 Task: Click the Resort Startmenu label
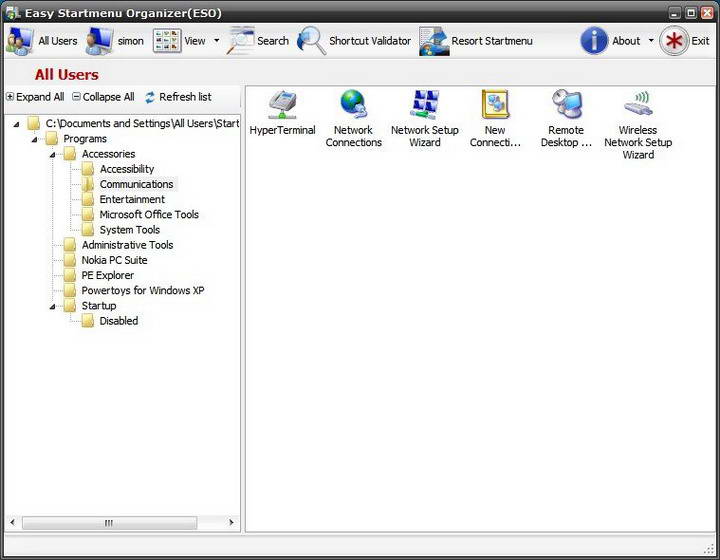coord(492,41)
